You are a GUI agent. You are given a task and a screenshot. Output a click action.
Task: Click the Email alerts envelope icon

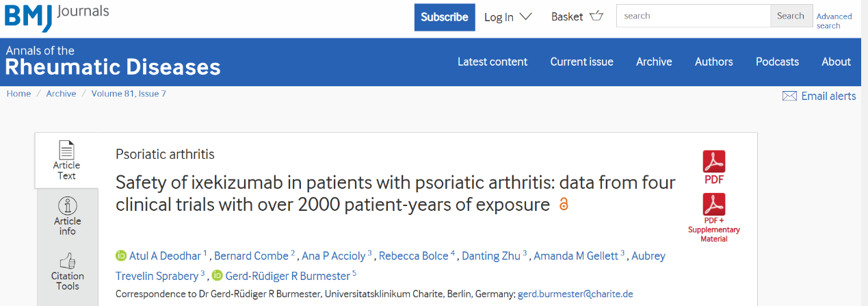click(789, 97)
